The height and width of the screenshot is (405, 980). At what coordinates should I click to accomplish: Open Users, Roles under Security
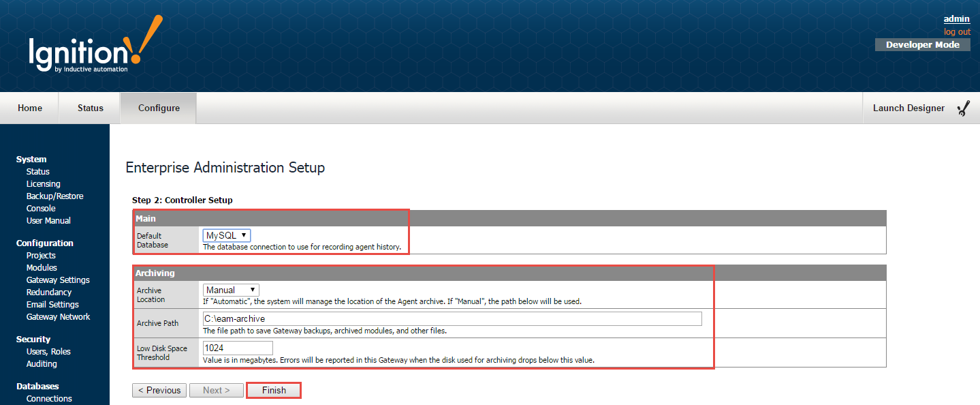48,351
